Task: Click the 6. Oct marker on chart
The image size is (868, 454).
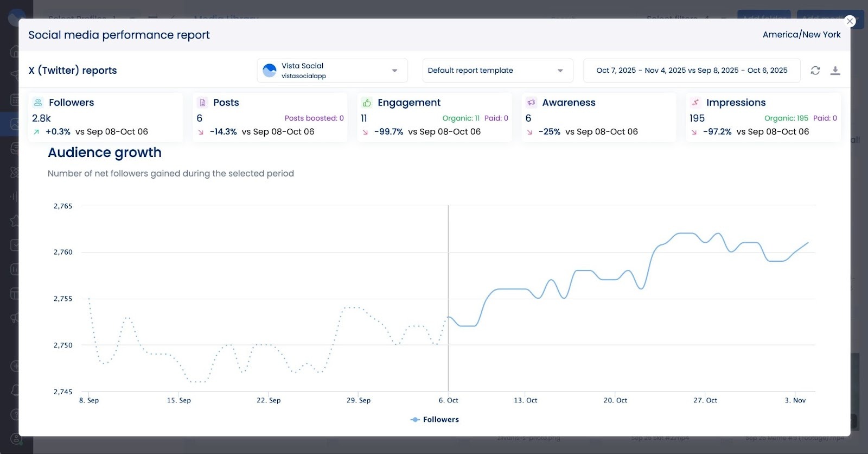Action: (x=448, y=400)
